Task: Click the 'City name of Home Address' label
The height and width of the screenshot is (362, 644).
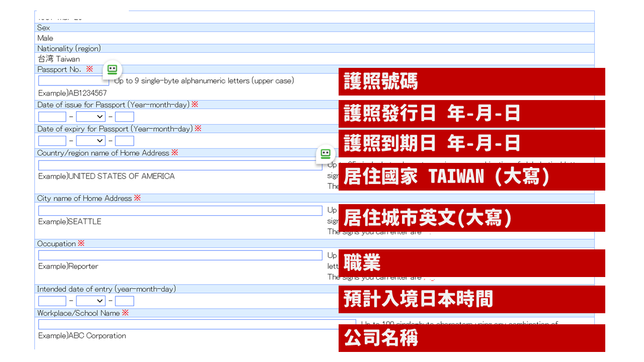Action: (x=85, y=199)
